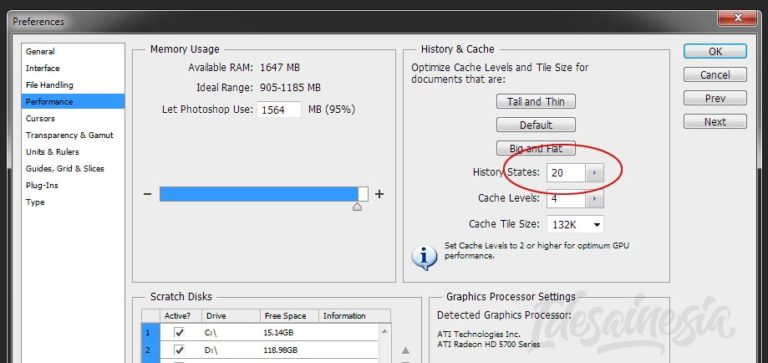768x363 pixels.
Task: Click the blue info icon in History & Cache
Action: coord(424,257)
